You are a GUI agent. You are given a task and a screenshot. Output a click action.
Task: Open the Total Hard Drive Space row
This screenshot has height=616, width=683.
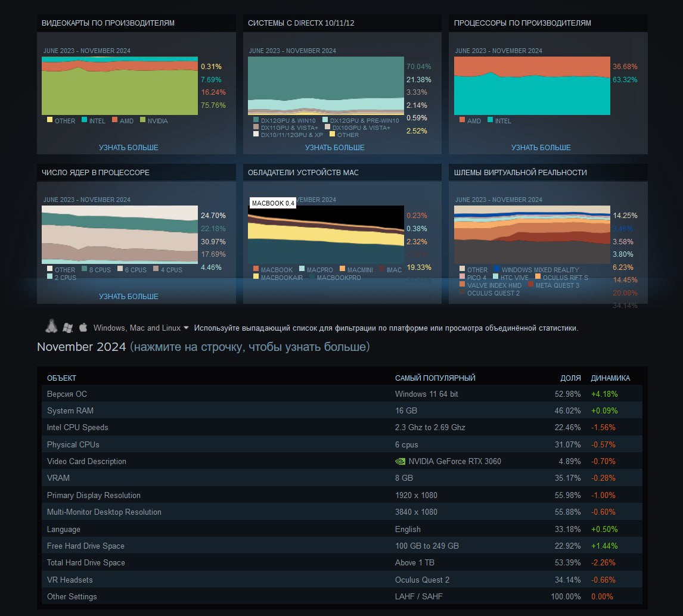[342, 562]
